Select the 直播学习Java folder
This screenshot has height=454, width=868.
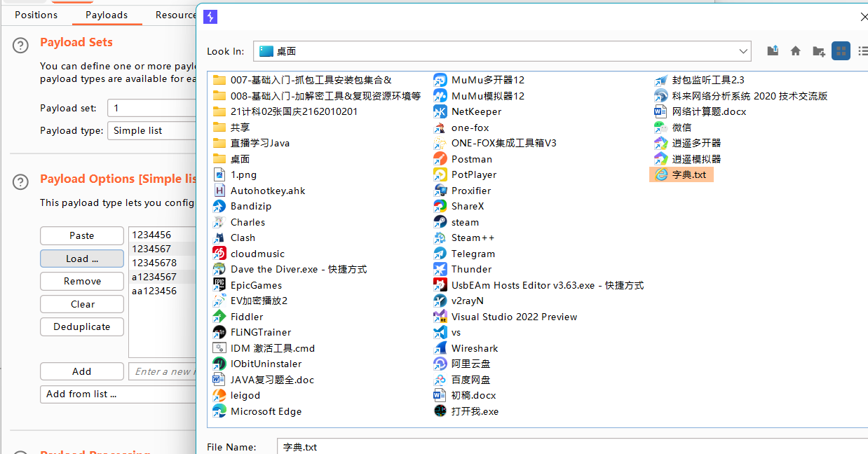(x=251, y=143)
